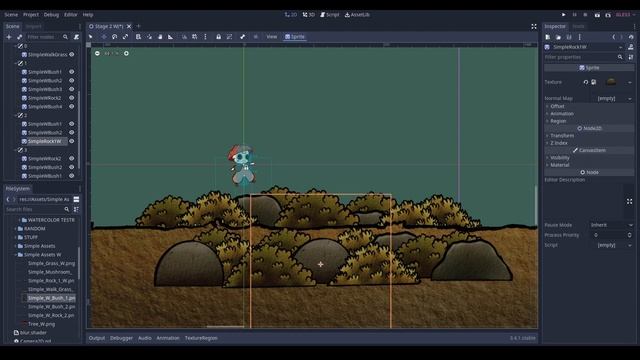Hide the SimpleWalkGrass node
640x360 pixels.
click(x=72, y=54)
